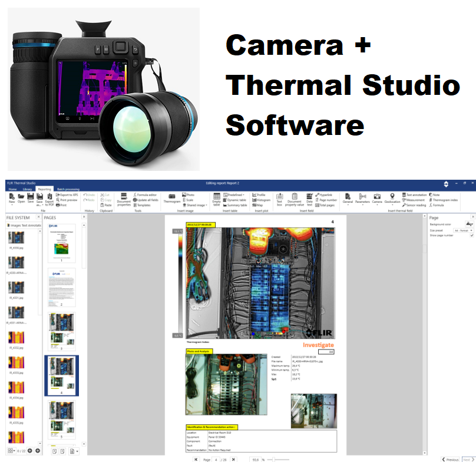
Task: Switch to the Library tab
Action: click(27, 189)
